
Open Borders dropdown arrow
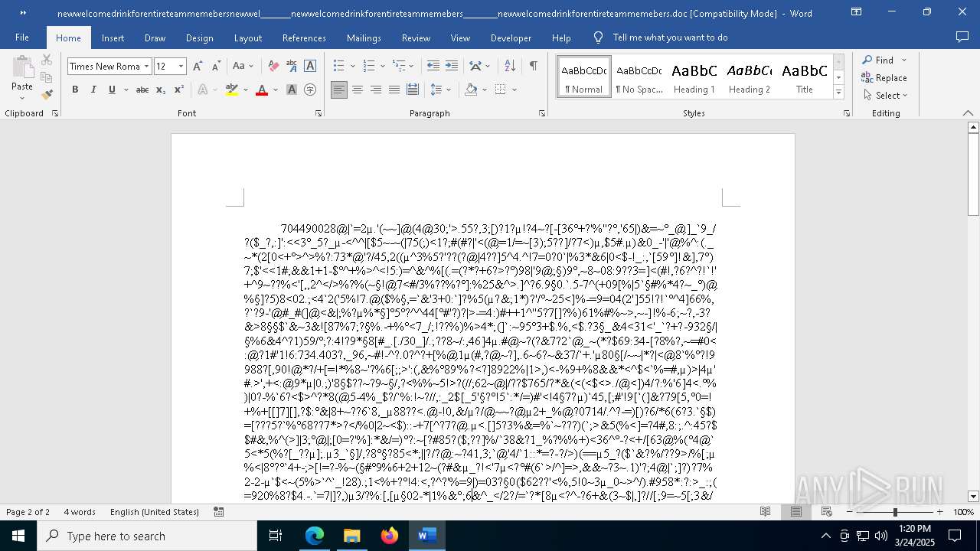514,90
